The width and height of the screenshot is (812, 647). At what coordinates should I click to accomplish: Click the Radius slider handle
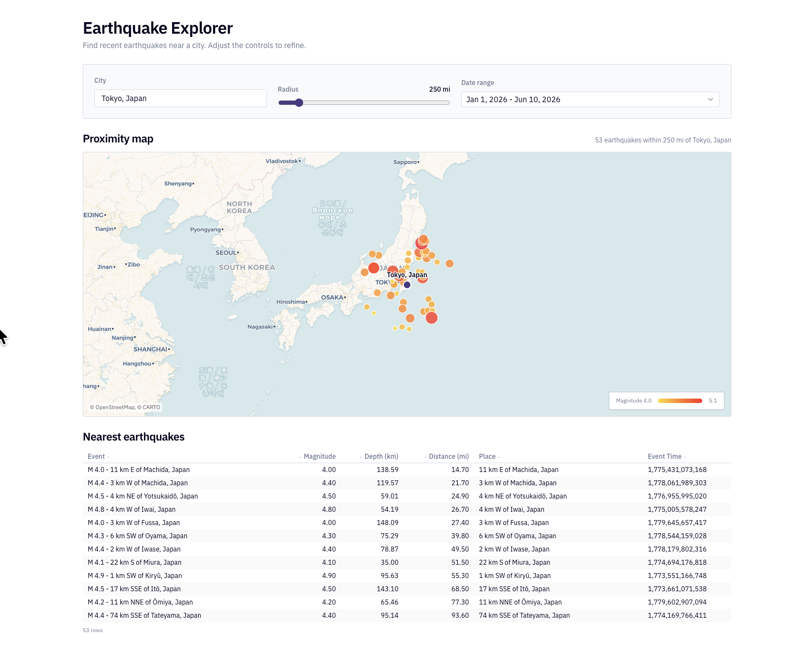point(299,103)
